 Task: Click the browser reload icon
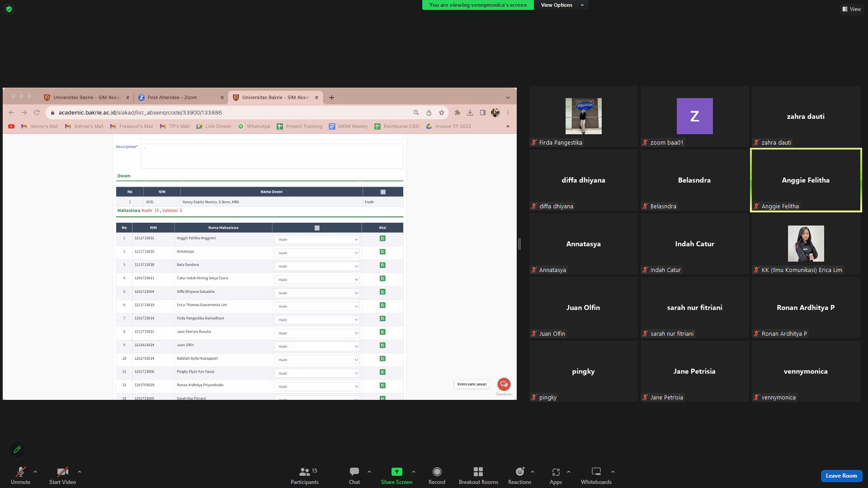tap(37, 113)
